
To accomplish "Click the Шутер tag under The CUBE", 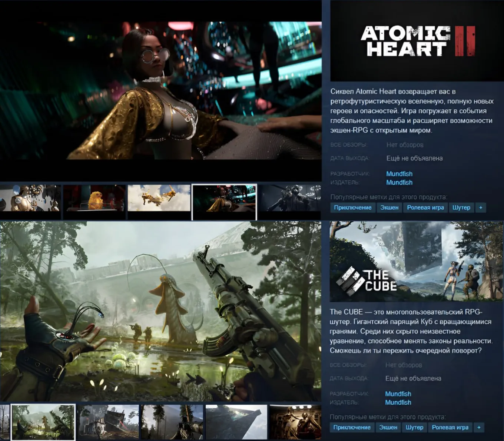I will 414,427.
